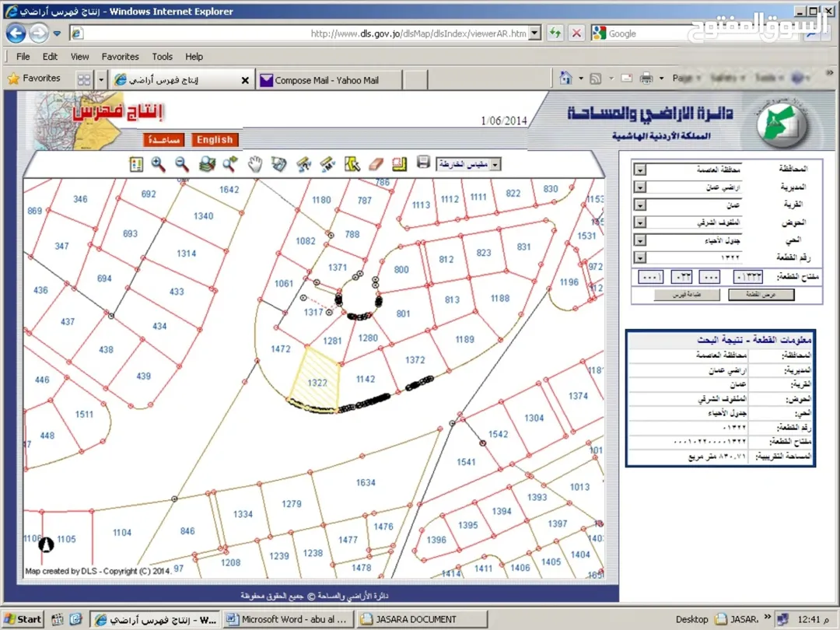Screen dimensions: 840x630
Task: Click the Read Mail envelope icon
Action: [x=626, y=79]
